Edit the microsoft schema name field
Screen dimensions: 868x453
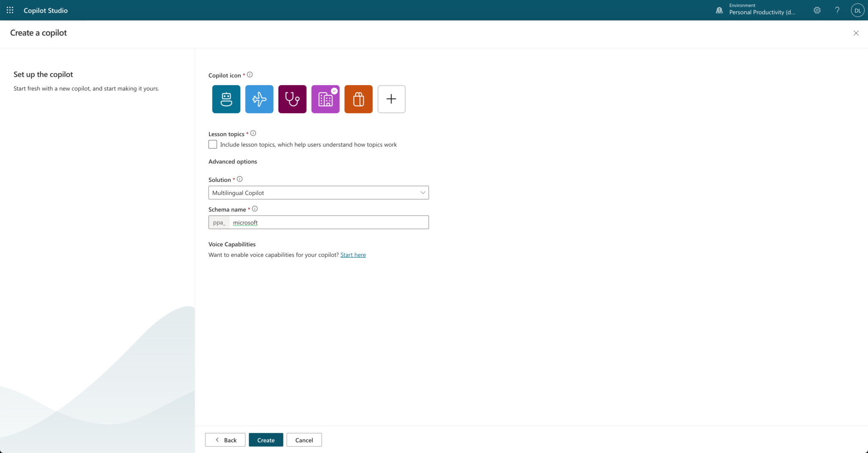point(330,222)
